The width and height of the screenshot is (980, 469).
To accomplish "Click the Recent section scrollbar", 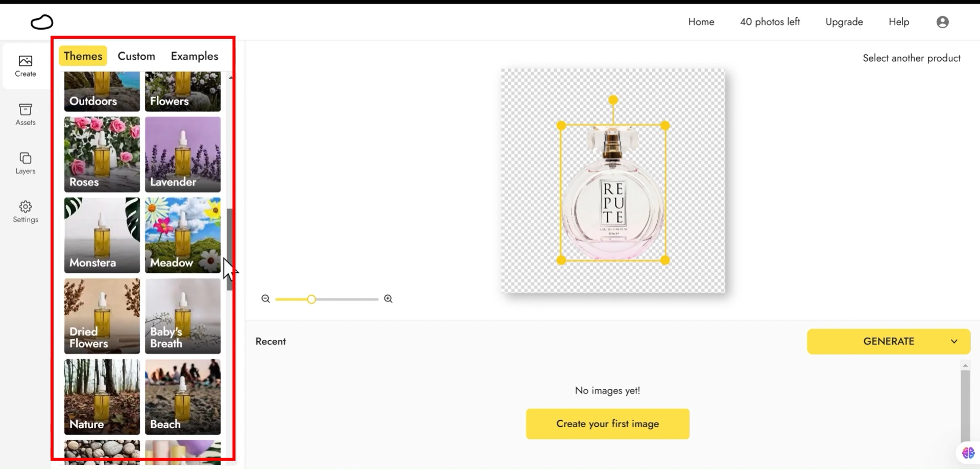I will tap(965, 406).
